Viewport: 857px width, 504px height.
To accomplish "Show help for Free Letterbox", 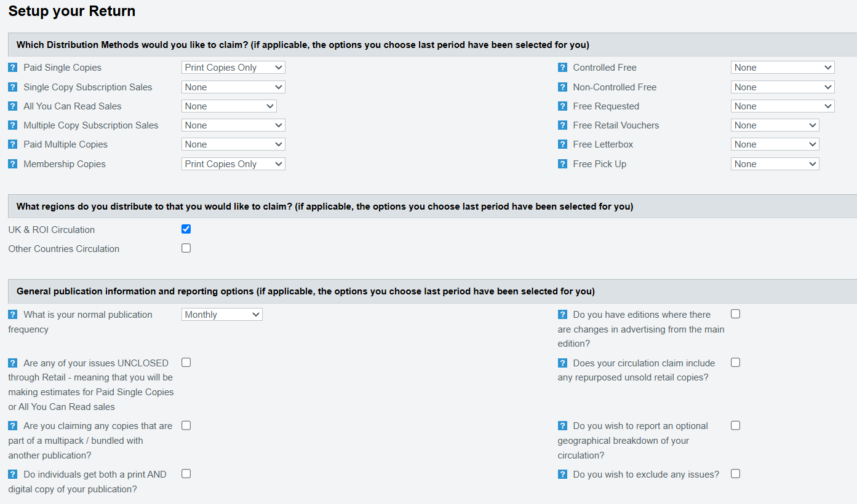I will tap(562, 144).
